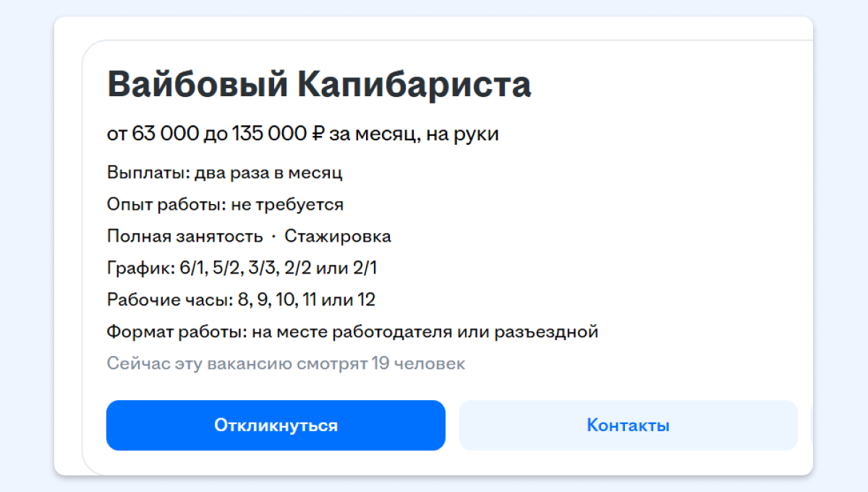Image resolution: width=868 pixels, height=492 pixels.
Task: Click the Стажировка label
Action: [338, 237]
